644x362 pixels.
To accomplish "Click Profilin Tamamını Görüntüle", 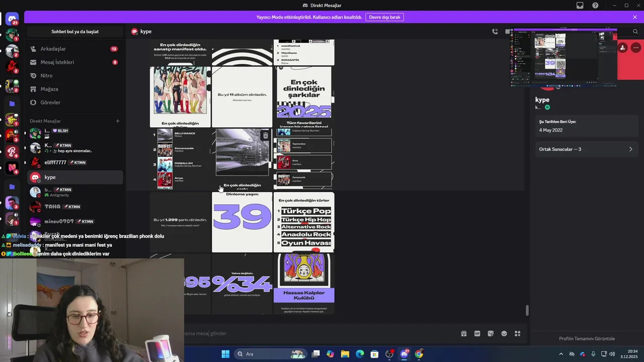I will [x=587, y=338].
